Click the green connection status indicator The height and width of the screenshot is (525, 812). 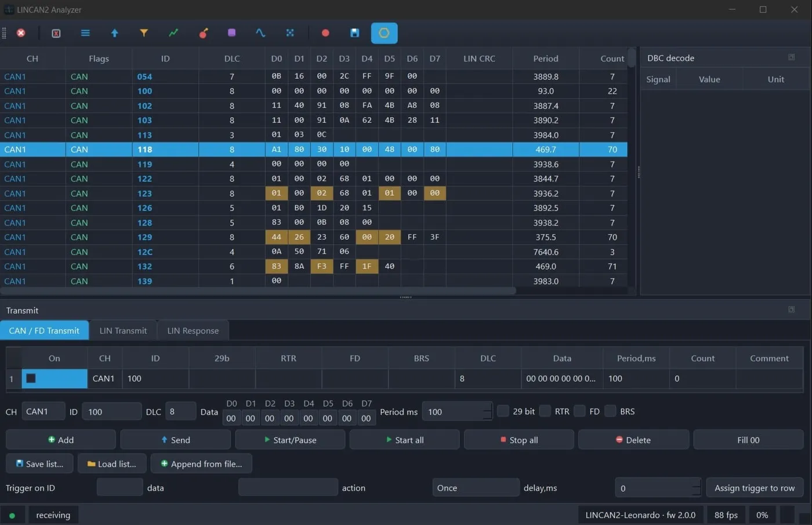click(12, 515)
